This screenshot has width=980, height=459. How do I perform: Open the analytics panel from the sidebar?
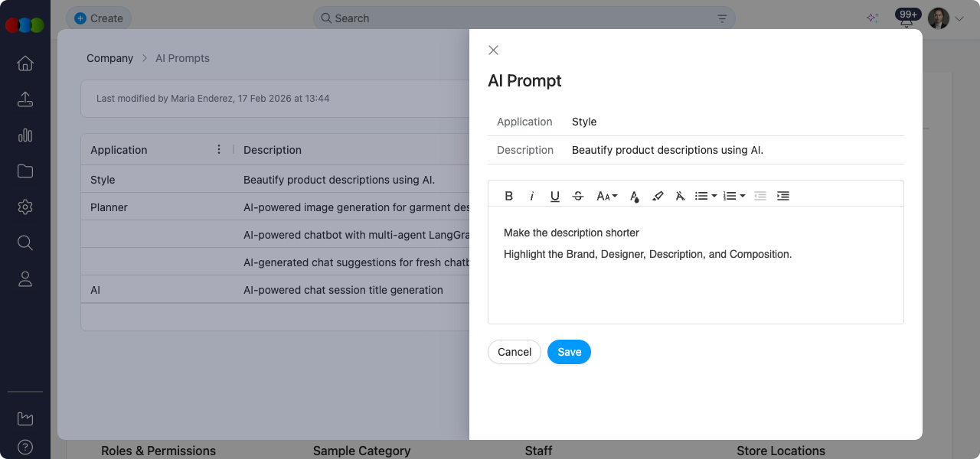[x=25, y=135]
